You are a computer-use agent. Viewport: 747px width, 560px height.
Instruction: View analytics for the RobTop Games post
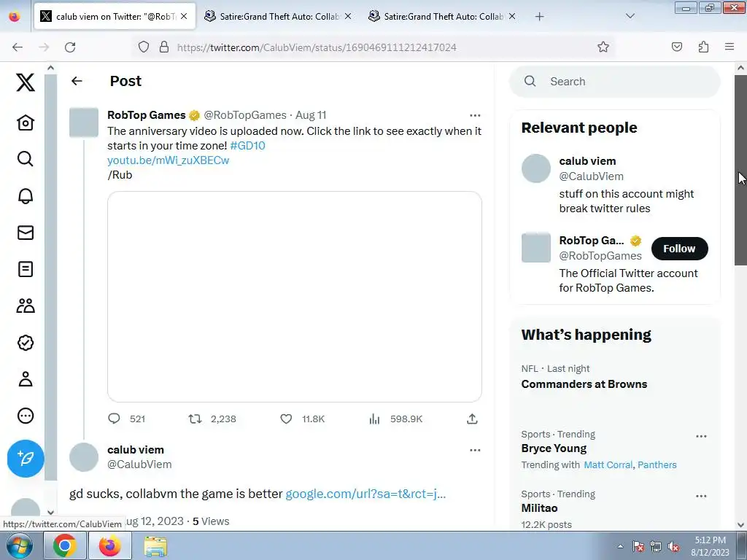374,419
